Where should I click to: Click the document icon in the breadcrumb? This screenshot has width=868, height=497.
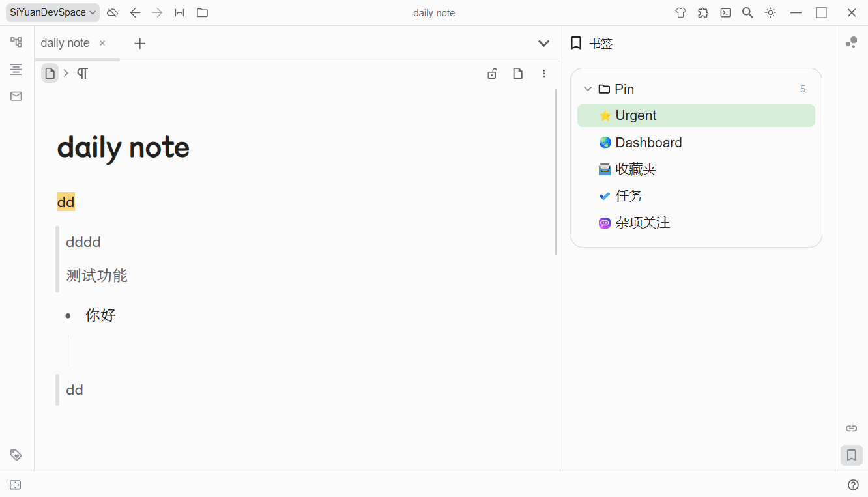[x=50, y=73]
